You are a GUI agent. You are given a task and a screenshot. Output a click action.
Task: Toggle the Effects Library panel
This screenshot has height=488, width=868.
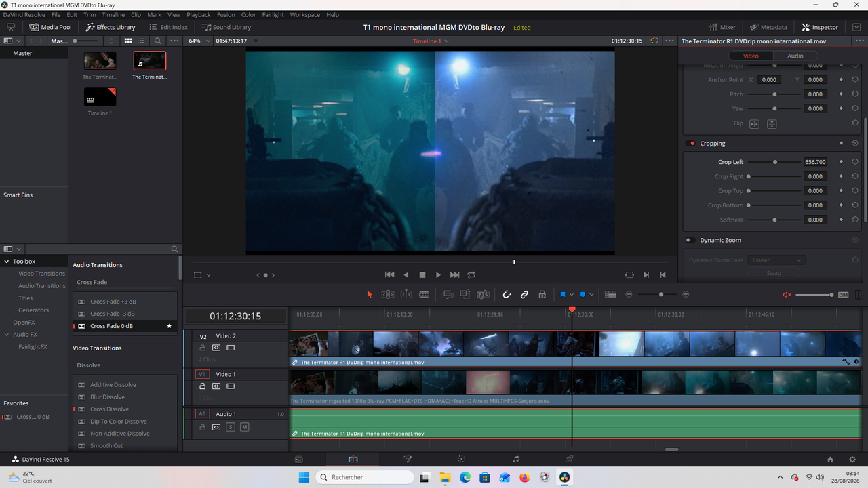pos(111,27)
